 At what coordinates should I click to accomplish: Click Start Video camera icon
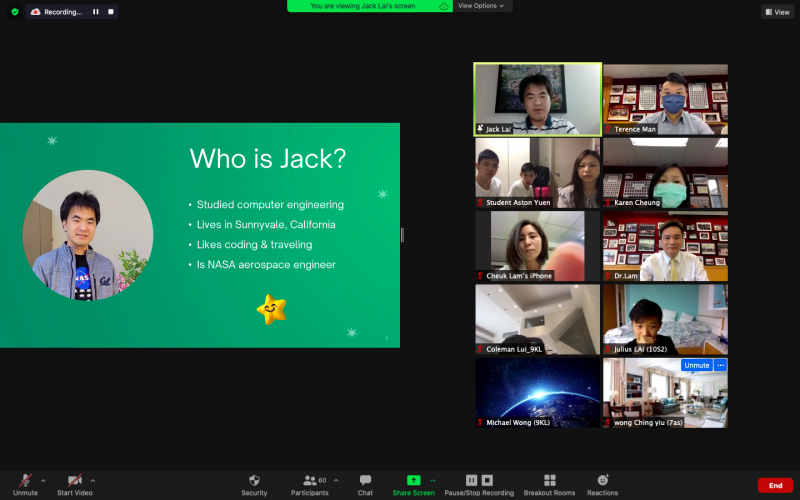tap(74, 480)
